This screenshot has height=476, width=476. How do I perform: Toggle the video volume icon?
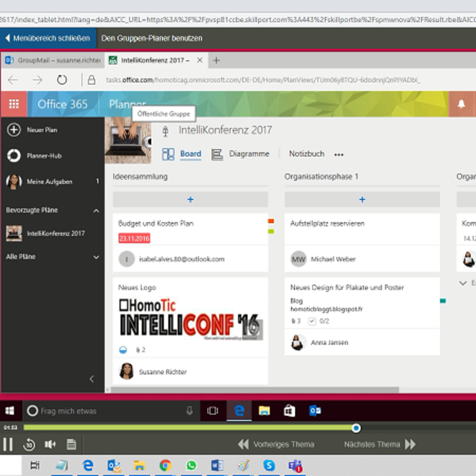(x=50, y=444)
